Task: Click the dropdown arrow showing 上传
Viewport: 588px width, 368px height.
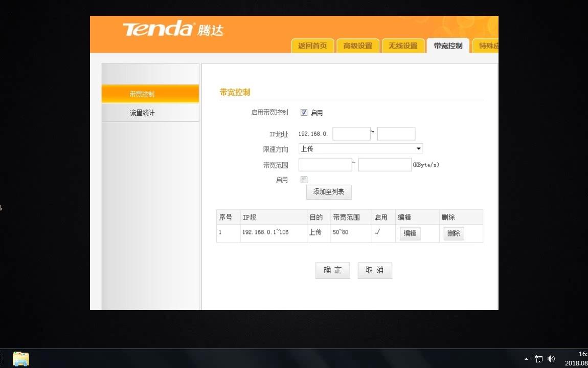Action: tap(419, 148)
